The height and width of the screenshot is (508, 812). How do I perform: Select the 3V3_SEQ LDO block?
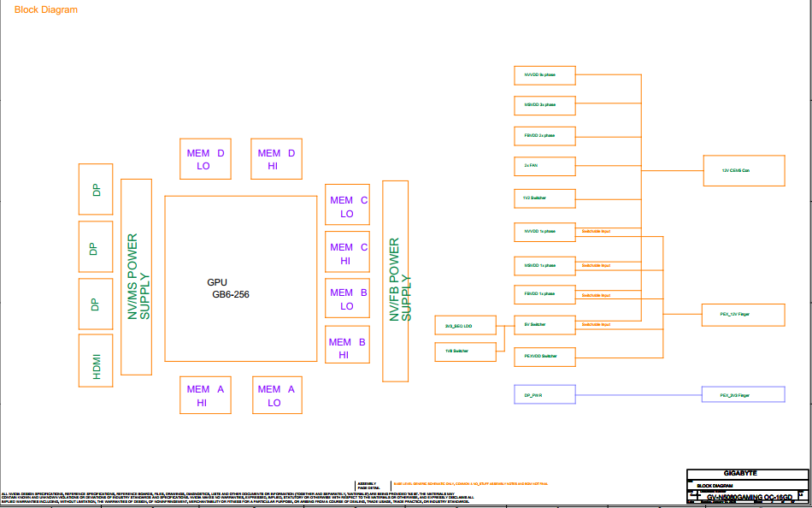pos(465,326)
